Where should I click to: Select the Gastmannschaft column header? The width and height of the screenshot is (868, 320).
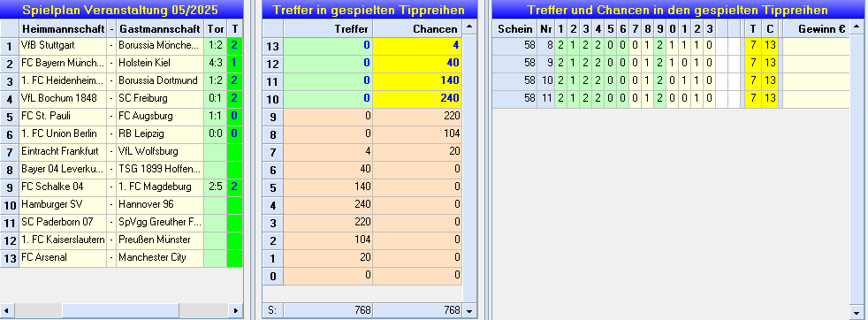[160, 29]
